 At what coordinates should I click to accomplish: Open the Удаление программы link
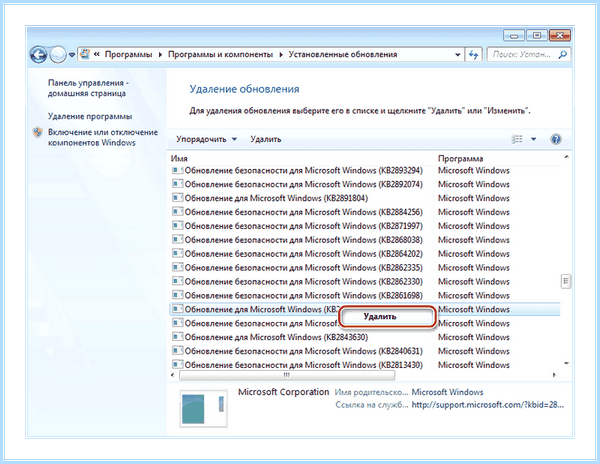click(x=90, y=116)
